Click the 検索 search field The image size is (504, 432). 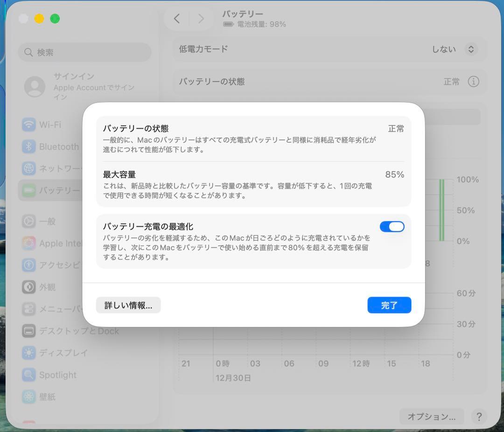click(x=84, y=52)
